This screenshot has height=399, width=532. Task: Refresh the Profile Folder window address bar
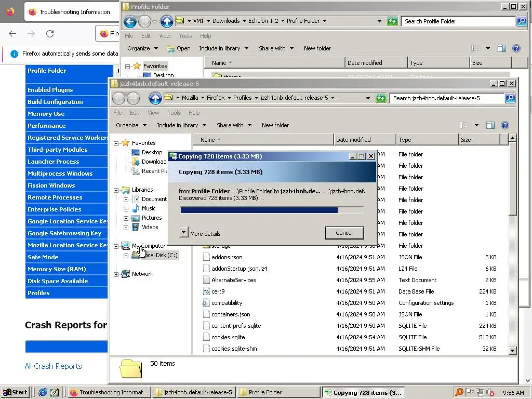pyautogui.click(x=392, y=21)
